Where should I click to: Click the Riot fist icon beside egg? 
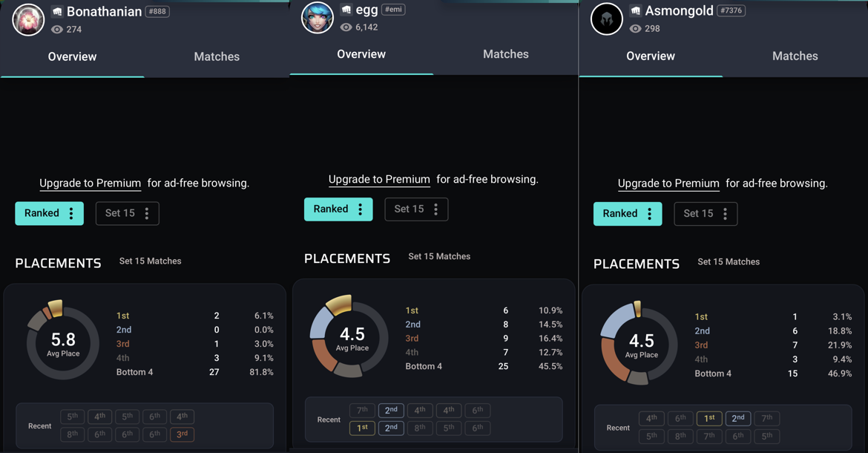pos(346,10)
